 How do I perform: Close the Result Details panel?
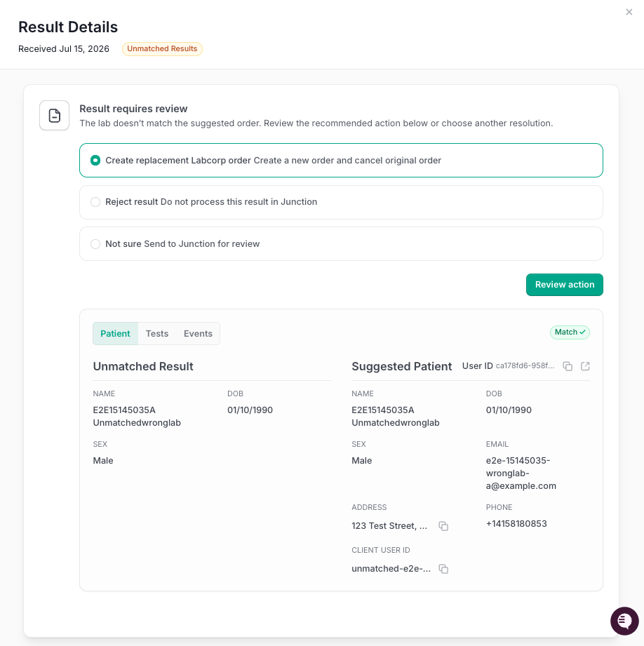pyautogui.click(x=629, y=12)
